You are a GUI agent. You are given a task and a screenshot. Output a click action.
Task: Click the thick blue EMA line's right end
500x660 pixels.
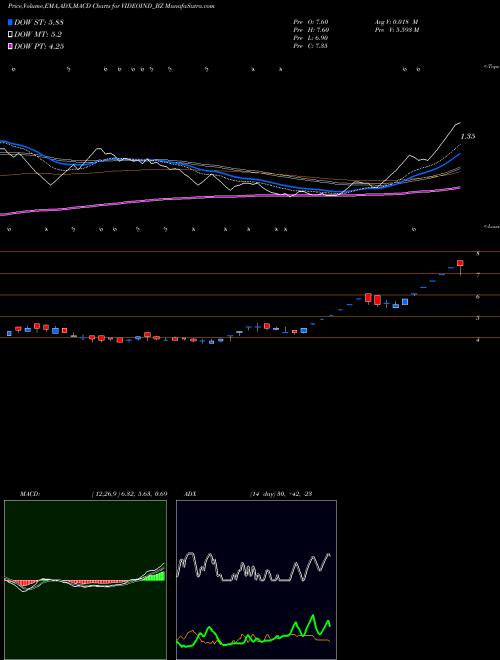pos(459,155)
